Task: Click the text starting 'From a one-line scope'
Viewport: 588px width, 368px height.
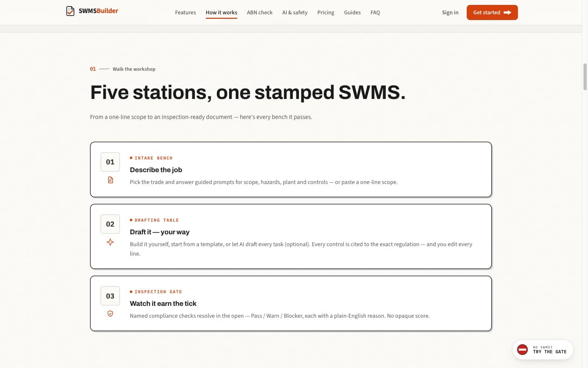Action: 201,117
